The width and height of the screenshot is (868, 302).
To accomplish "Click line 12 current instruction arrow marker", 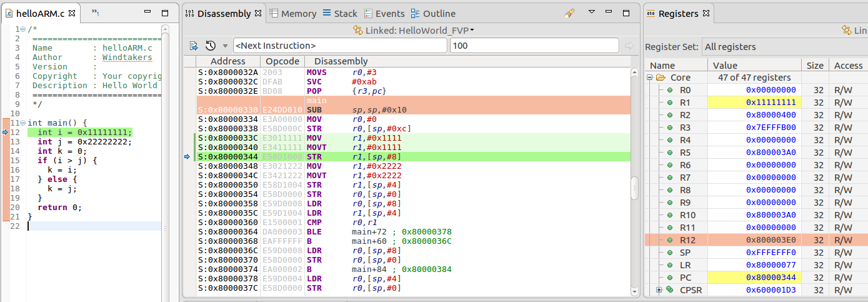I will point(6,133).
